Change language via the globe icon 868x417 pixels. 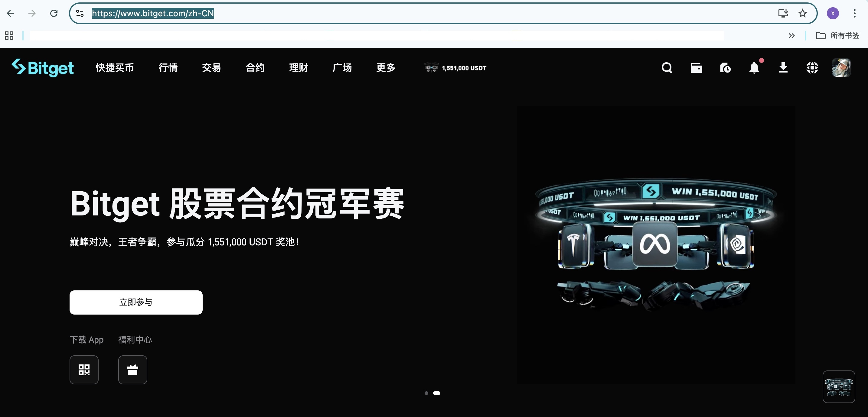click(812, 68)
